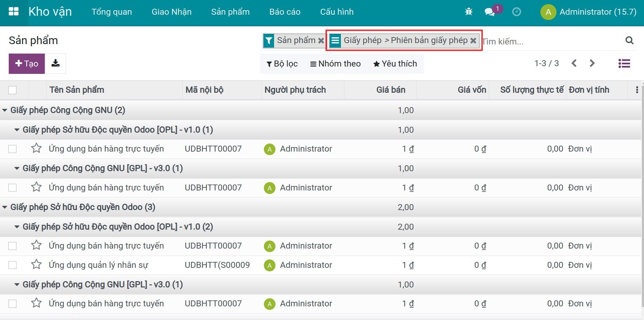
Task: Check the last Ứng dụng bán hàng trực tuyến row
Action: tap(13, 304)
